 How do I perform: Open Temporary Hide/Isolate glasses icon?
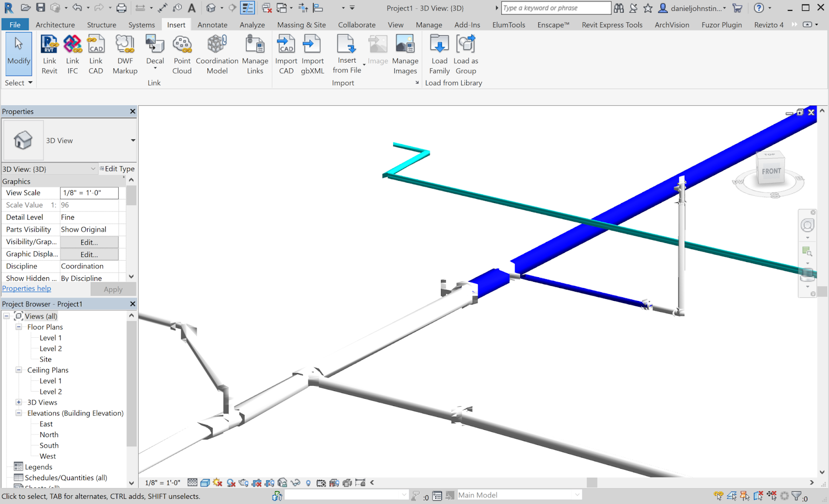point(296,482)
